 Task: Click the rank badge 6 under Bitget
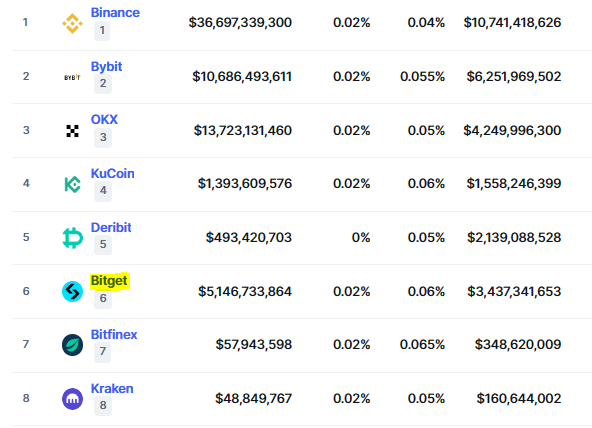[x=103, y=298]
